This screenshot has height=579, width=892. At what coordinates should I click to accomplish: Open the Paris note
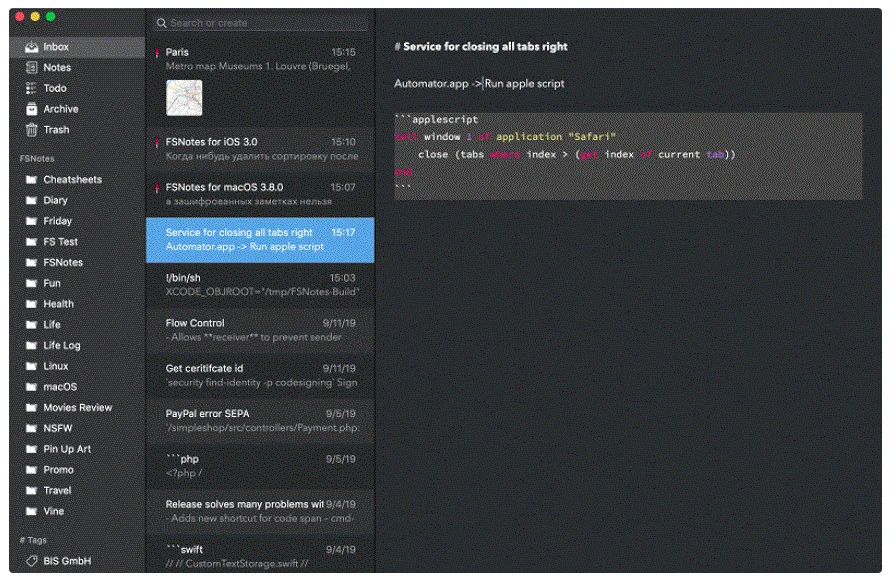click(260, 82)
